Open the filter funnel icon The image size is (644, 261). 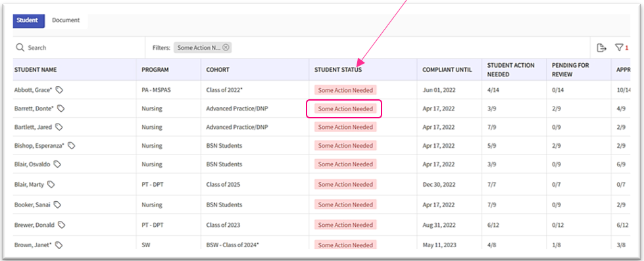[619, 47]
